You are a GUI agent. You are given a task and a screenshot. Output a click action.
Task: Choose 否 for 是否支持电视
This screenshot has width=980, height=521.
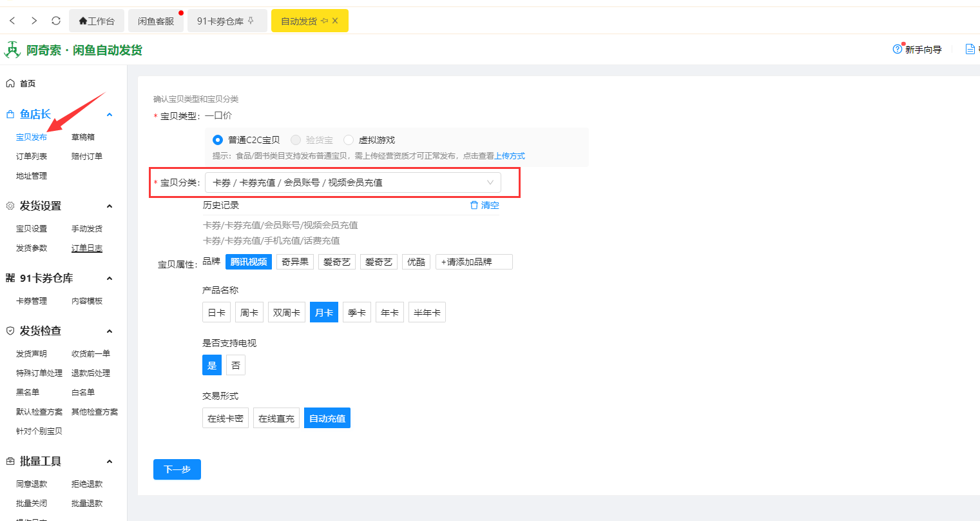[x=236, y=365]
